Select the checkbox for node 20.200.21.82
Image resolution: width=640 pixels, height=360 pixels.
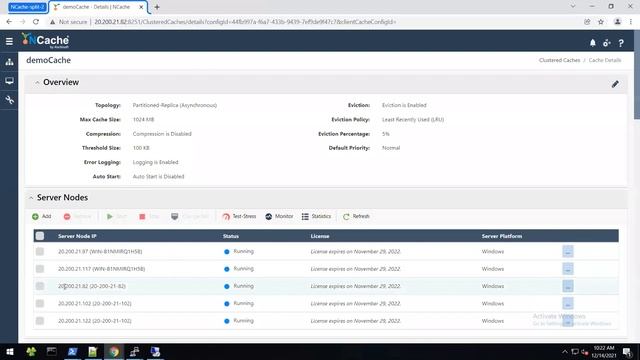(x=40, y=286)
